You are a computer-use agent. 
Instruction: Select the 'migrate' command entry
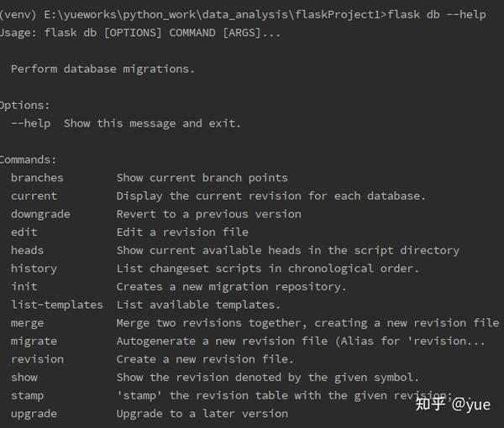pyautogui.click(x=34, y=341)
